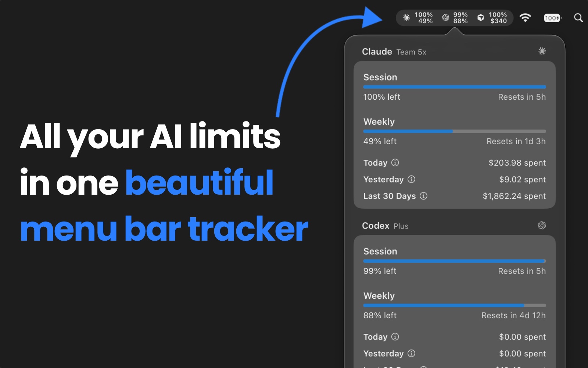Click the 'Plus' plan label

(401, 226)
